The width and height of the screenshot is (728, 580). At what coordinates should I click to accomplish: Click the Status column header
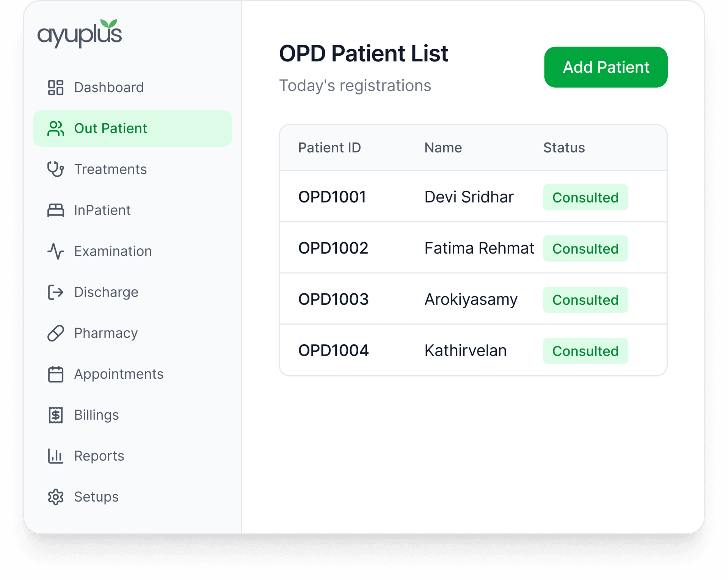pos(564,147)
